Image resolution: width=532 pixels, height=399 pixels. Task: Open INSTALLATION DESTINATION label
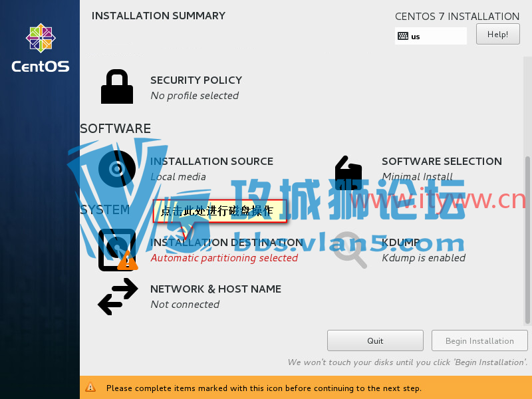tap(227, 242)
